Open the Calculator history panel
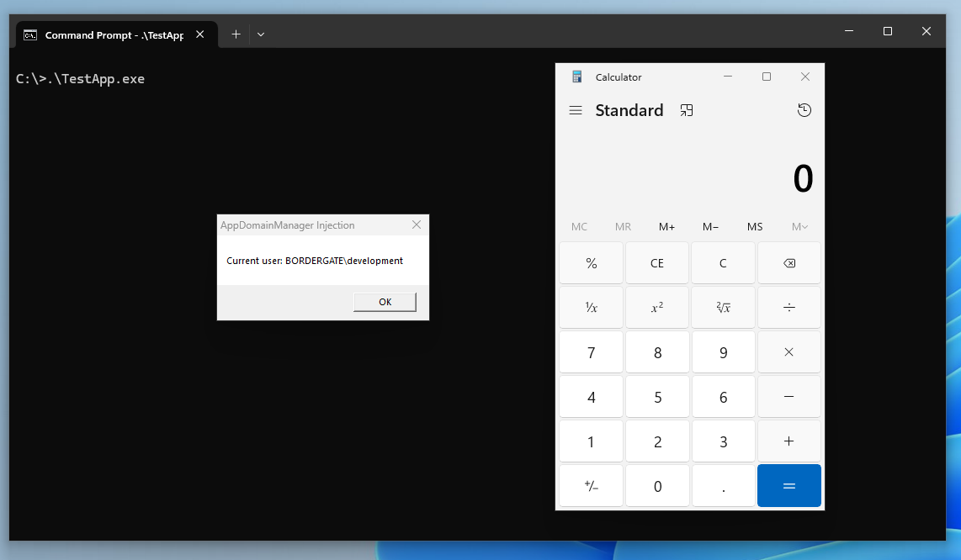Image resolution: width=961 pixels, height=560 pixels. [804, 110]
